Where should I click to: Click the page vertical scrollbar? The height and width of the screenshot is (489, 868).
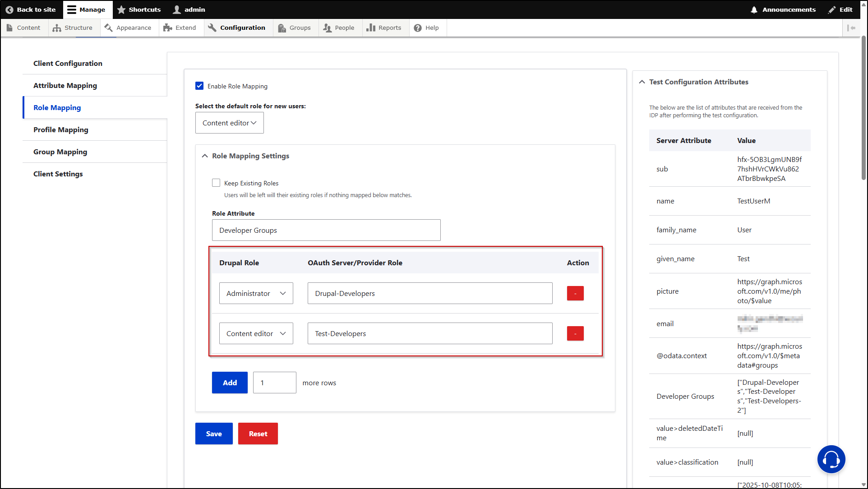863,108
